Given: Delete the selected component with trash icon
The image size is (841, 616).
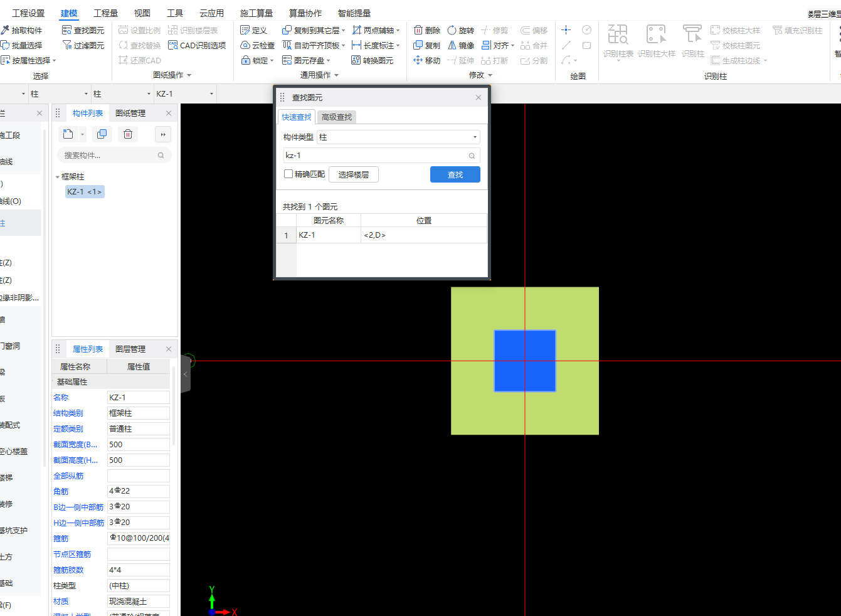Looking at the screenshot, I should [x=128, y=134].
